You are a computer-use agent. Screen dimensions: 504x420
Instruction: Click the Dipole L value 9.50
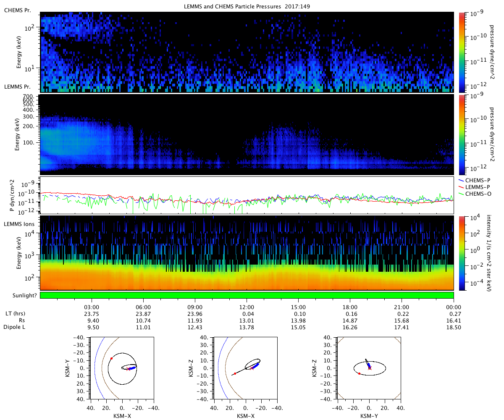pos(92,327)
